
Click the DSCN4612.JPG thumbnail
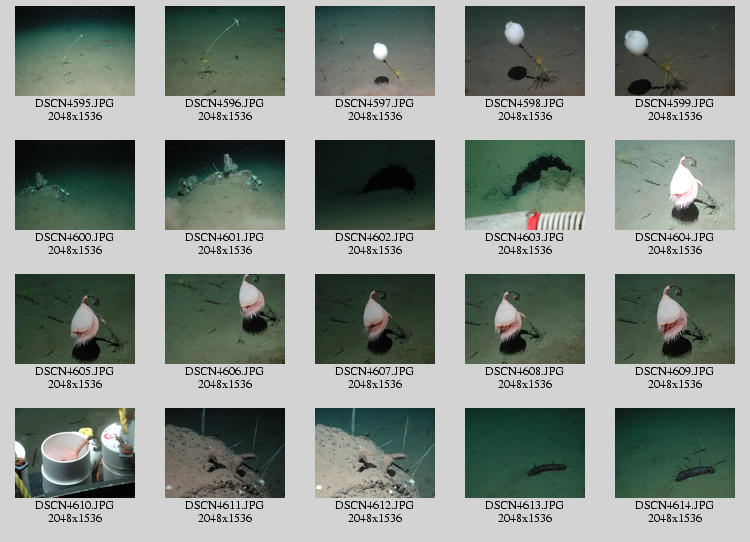tap(375, 453)
